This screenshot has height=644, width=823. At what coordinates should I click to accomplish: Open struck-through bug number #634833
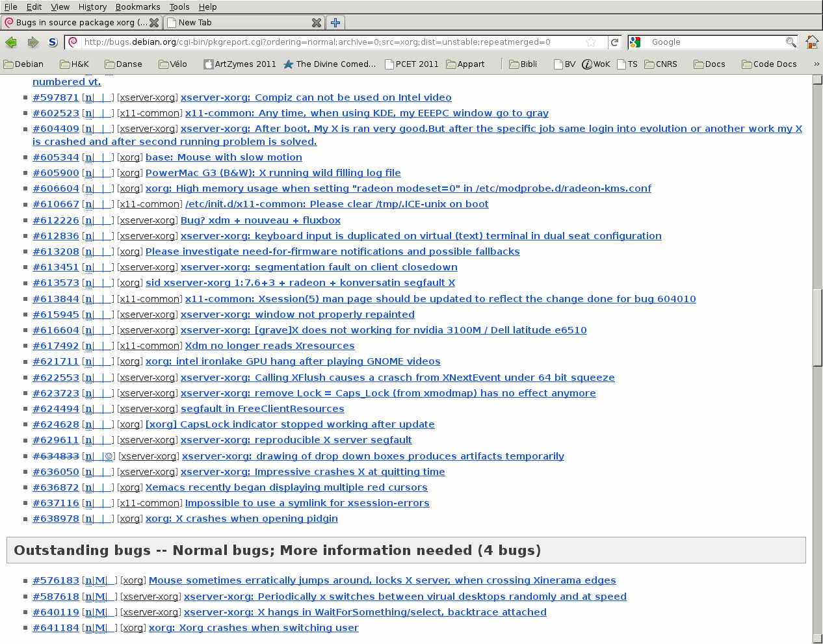pos(56,456)
